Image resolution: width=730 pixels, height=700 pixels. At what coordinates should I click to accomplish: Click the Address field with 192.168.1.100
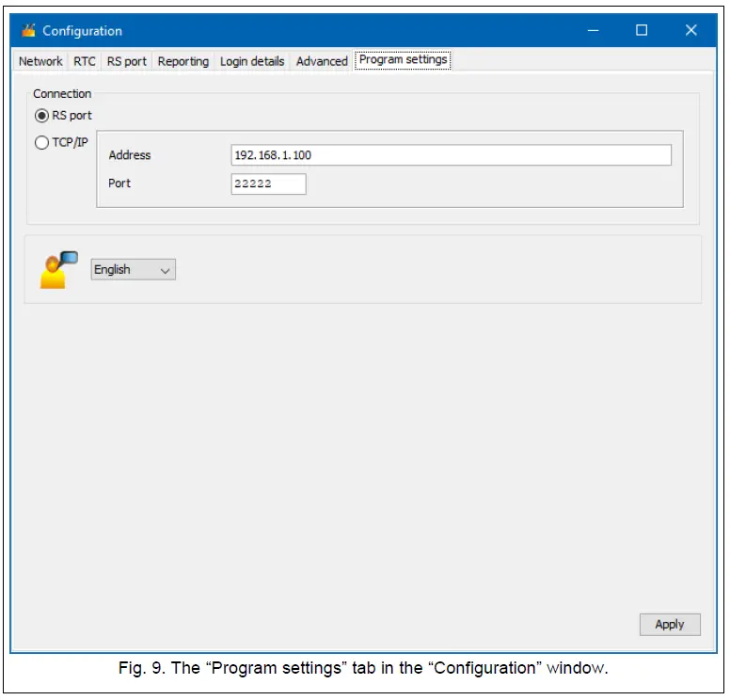pyautogui.click(x=452, y=155)
